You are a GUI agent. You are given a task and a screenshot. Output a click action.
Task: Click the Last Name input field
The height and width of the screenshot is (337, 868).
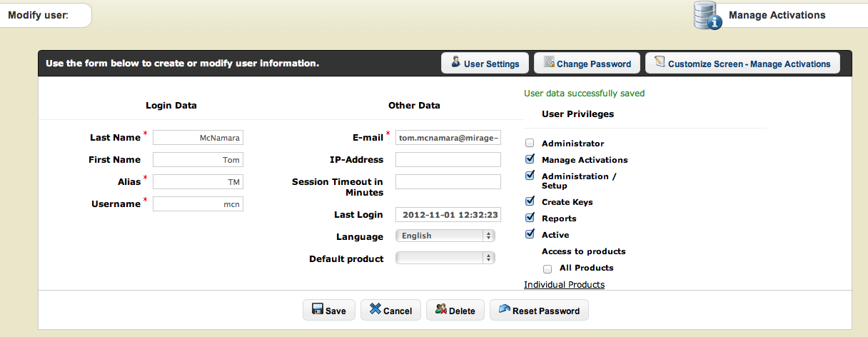coord(198,138)
